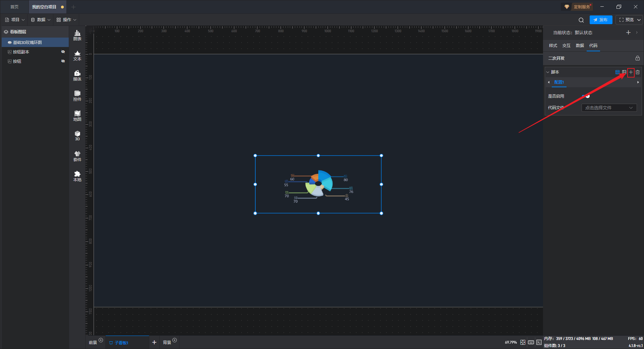Expand the 预览 preview dropdown arrow
Image resolution: width=644 pixels, height=349 pixels.
click(639, 20)
